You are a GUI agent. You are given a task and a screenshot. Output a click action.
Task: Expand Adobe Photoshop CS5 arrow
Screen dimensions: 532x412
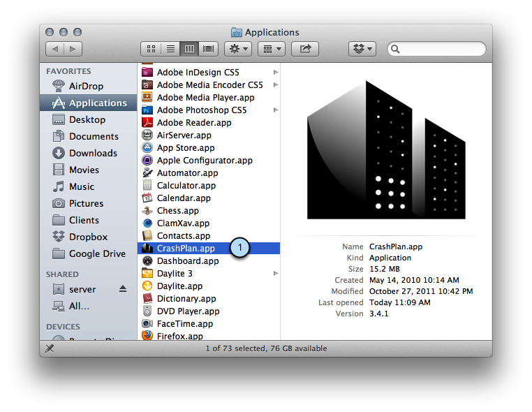pos(276,110)
